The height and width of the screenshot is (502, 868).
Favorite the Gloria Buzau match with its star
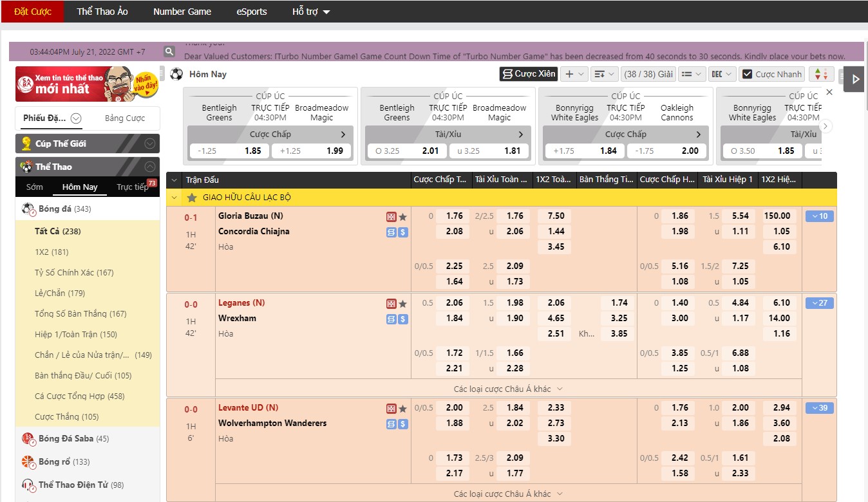pos(402,217)
